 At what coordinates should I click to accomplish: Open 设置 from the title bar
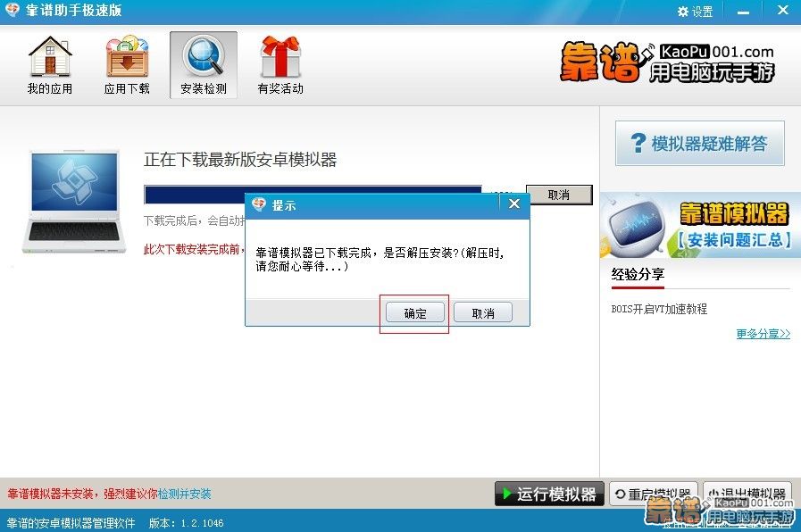click(696, 12)
